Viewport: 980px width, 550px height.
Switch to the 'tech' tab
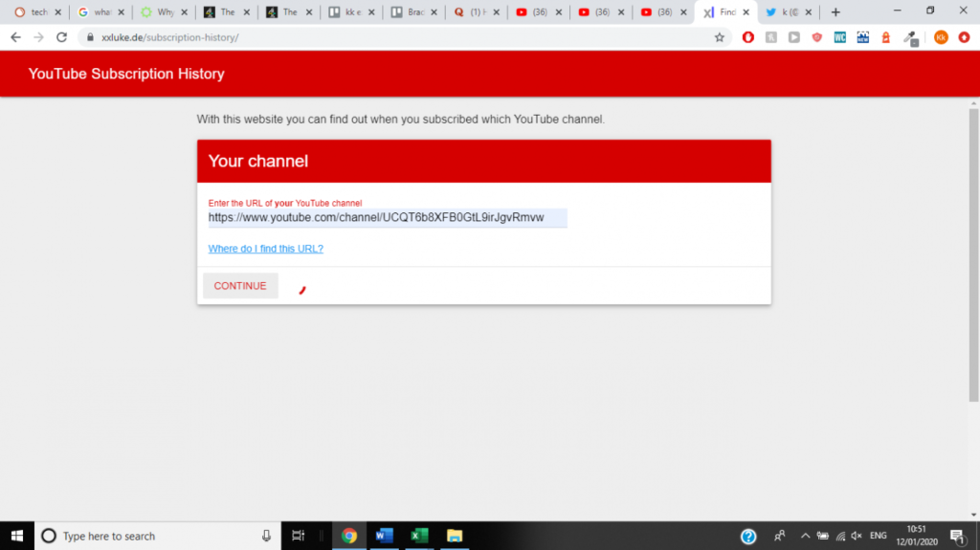37,11
